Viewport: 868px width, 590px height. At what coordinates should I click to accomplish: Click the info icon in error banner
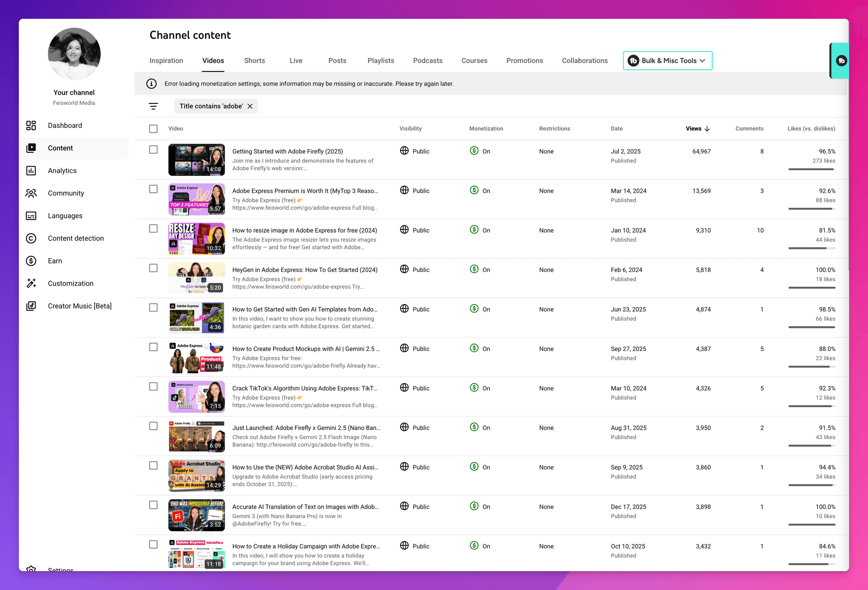(x=151, y=84)
